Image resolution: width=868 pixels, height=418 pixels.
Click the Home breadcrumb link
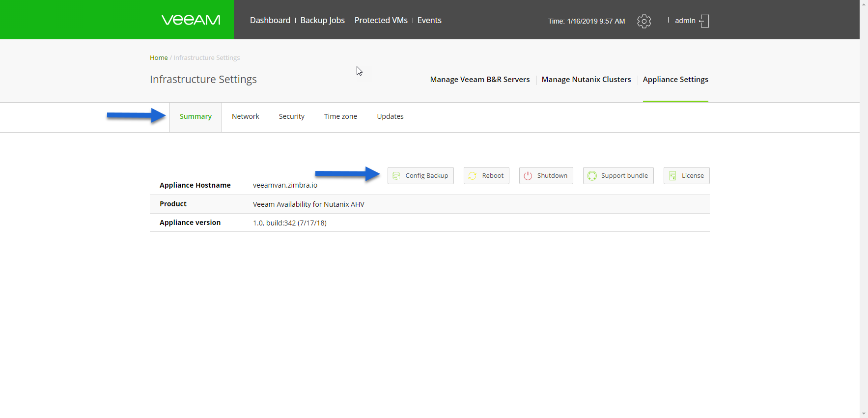(159, 58)
